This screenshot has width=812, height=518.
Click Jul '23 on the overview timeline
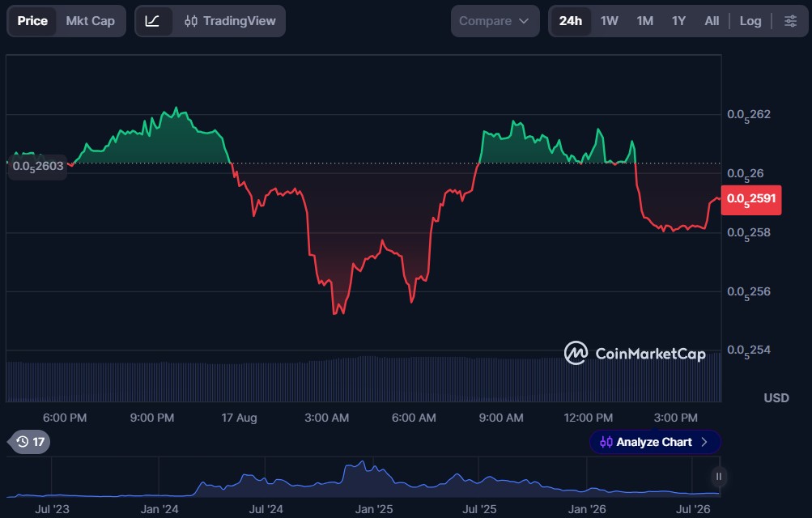click(52, 509)
